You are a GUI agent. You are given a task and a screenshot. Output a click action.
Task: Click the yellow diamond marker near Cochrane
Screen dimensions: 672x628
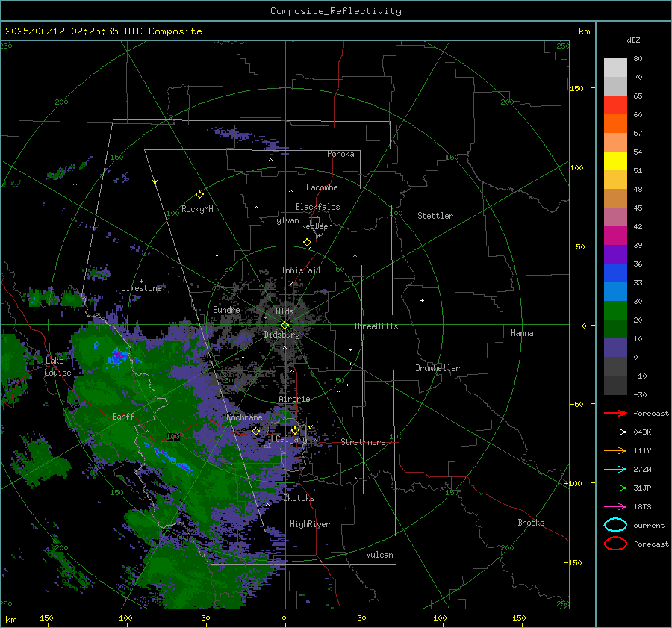tap(255, 431)
